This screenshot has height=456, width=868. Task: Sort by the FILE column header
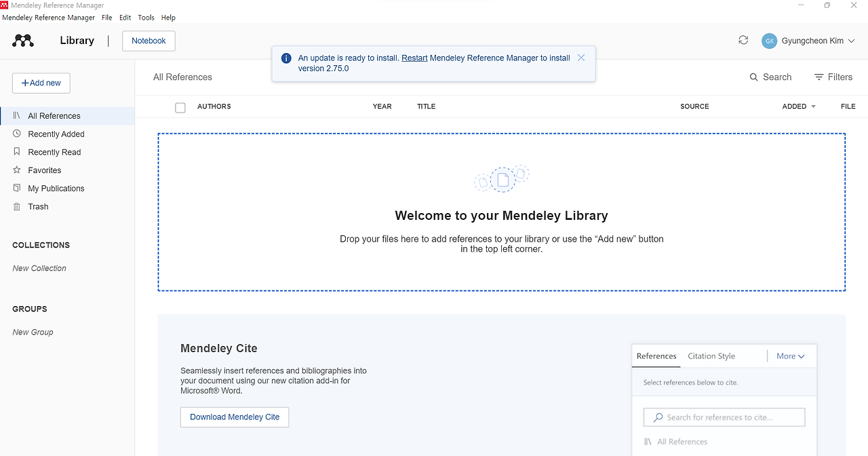coord(848,107)
